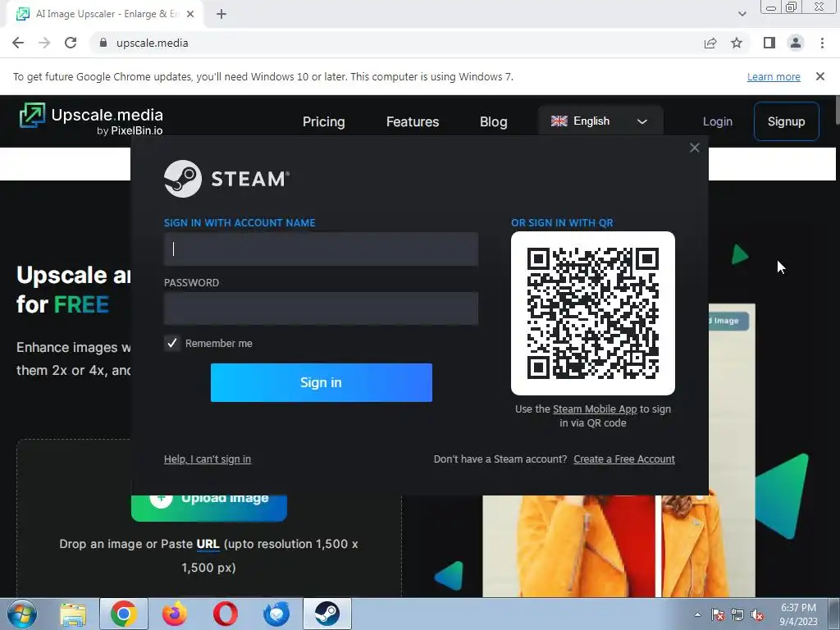Go back to previous page
840x630 pixels.
tap(18, 43)
